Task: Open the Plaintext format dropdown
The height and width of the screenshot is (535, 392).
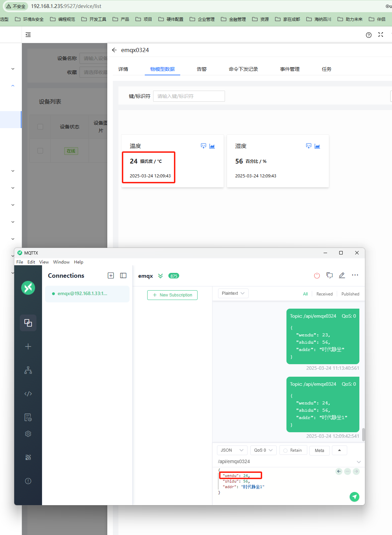Action: (x=233, y=293)
